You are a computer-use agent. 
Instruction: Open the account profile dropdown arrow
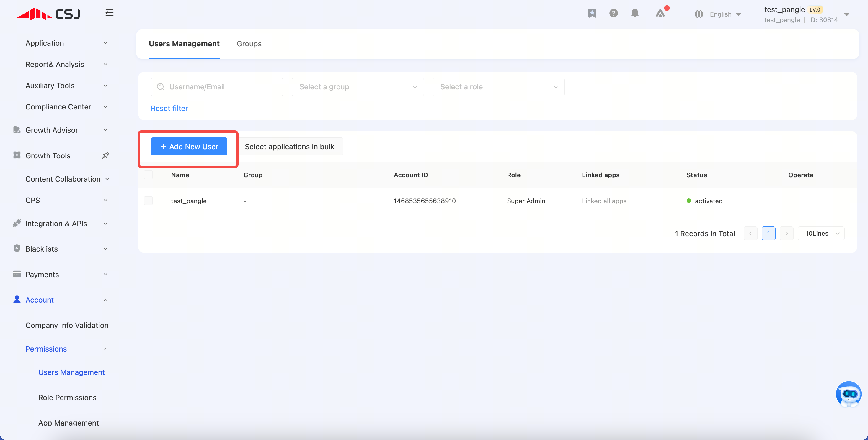[x=846, y=14]
